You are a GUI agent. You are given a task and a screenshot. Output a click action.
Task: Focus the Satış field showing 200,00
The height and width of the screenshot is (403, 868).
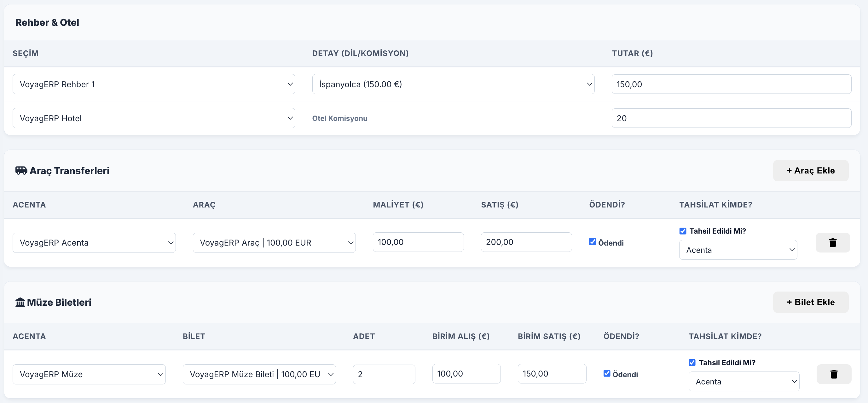pyautogui.click(x=526, y=242)
